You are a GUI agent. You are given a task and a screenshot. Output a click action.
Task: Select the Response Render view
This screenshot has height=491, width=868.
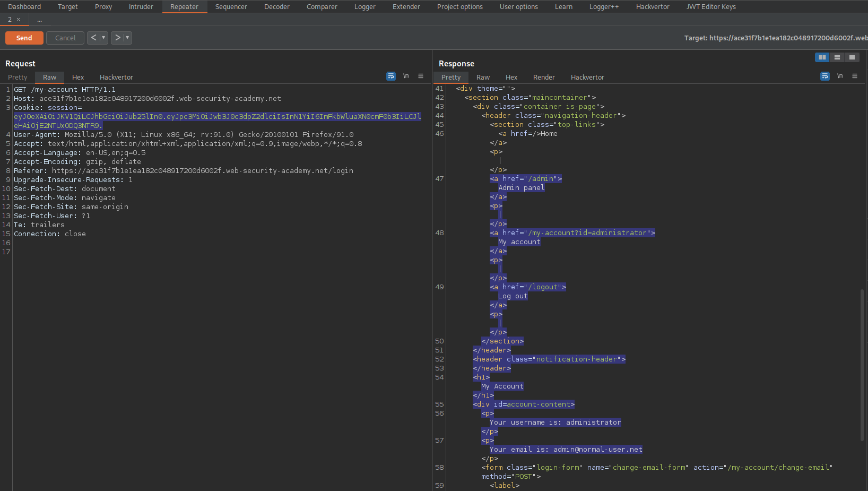coord(544,77)
